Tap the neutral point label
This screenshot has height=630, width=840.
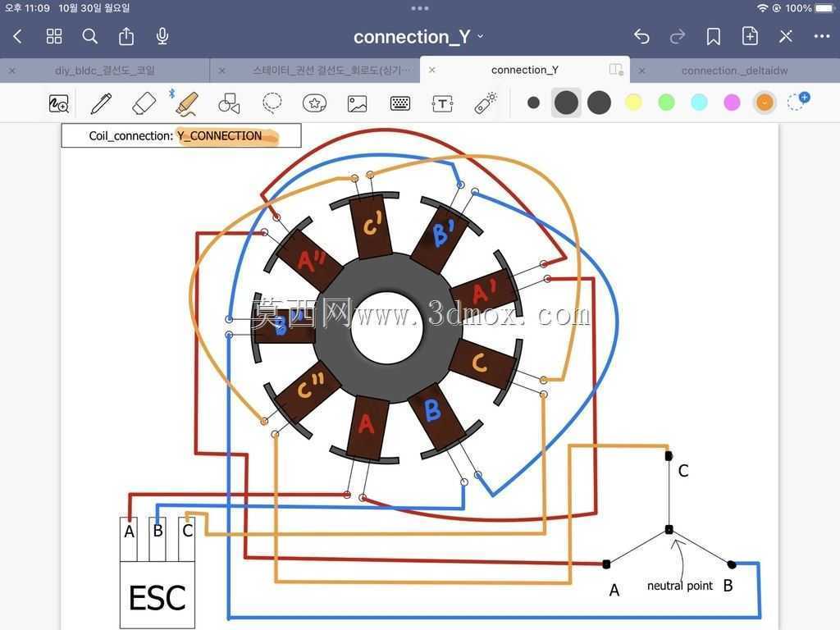[680, 586]
